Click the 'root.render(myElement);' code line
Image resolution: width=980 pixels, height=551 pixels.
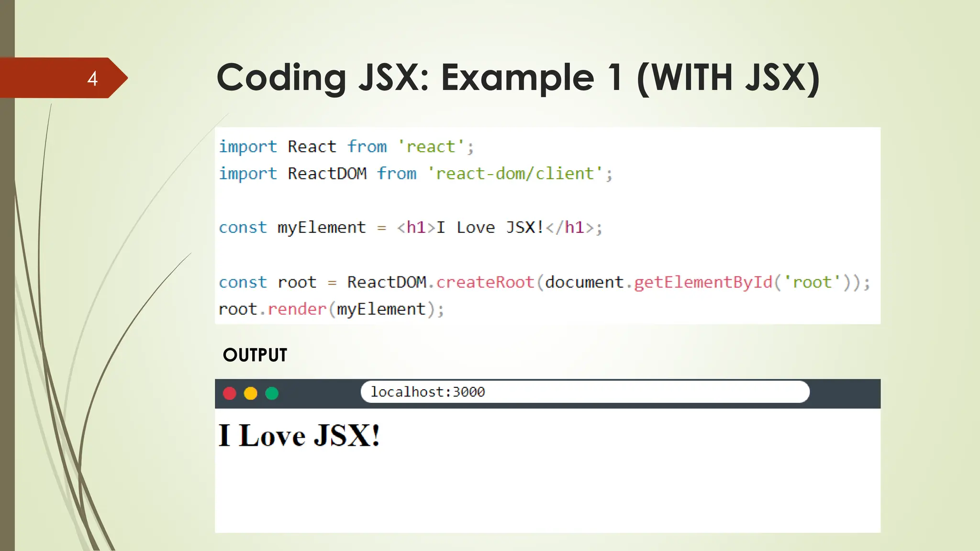(331, 309)
